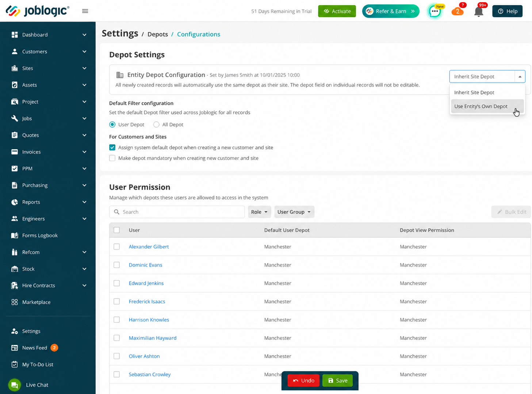Click the green Activate button
The image size is (532, 394).
click(337, 11)
